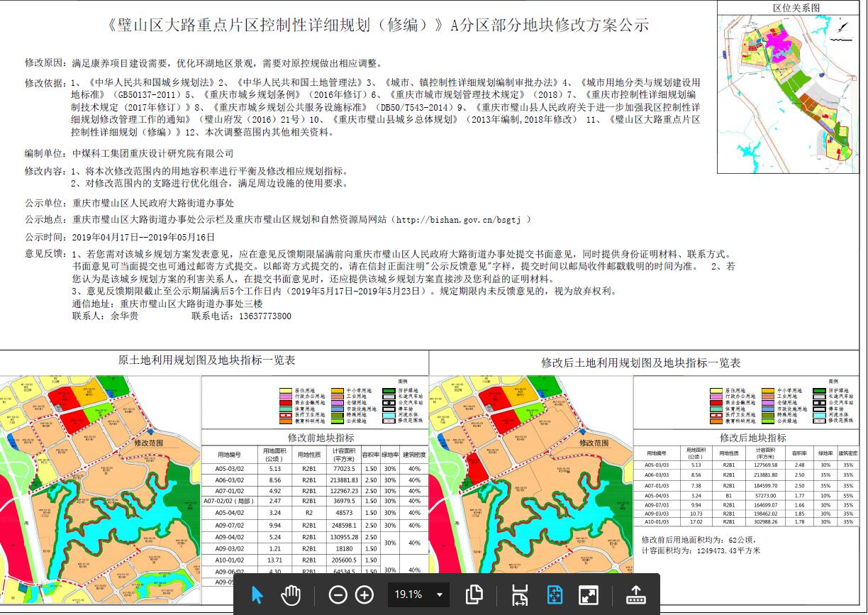Click the phone number 13637773800
Image resolution: width=868 pixels, height=615 pixels.
tap(266, 316)
